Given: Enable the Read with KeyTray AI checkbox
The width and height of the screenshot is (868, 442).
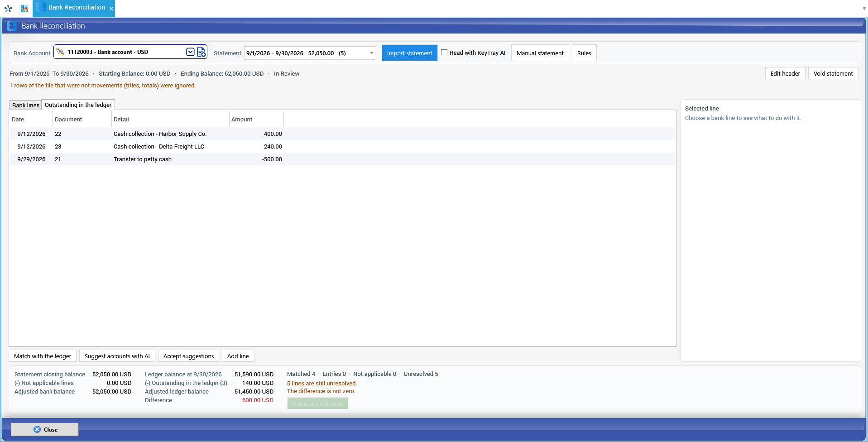Looking at the screenshot, I should [444, 53].
